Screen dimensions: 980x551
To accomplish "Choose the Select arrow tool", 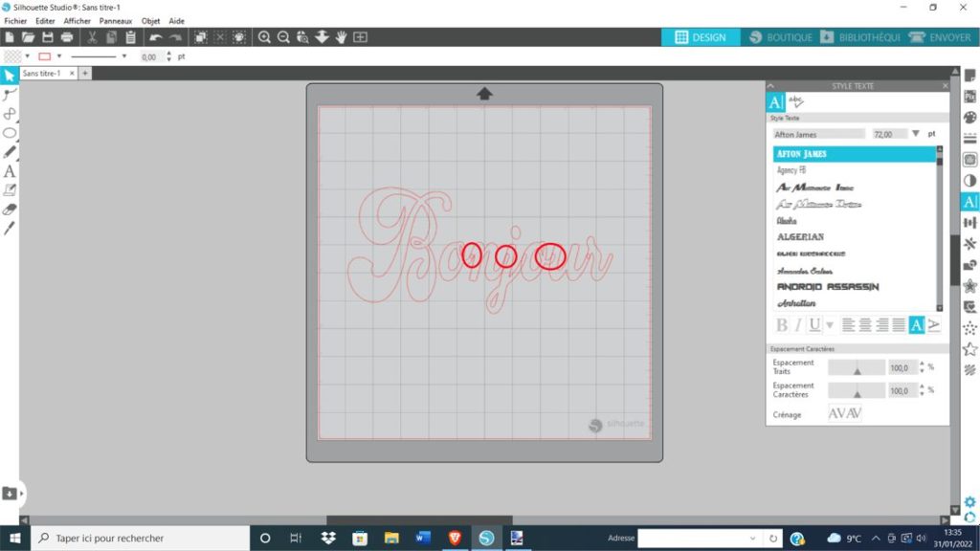I will point(10,76).
